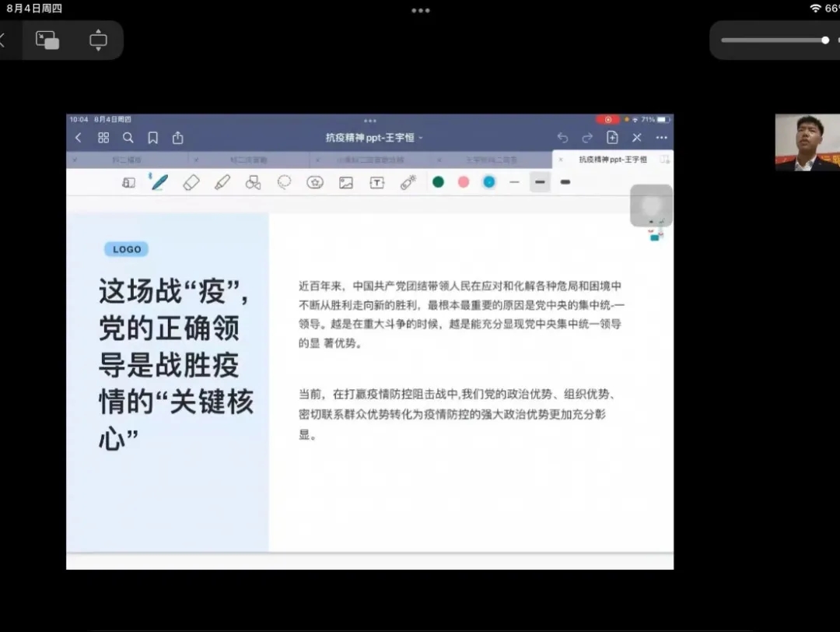
Task: Tap the picture-in-picture window icon
Action: (47, 40)
